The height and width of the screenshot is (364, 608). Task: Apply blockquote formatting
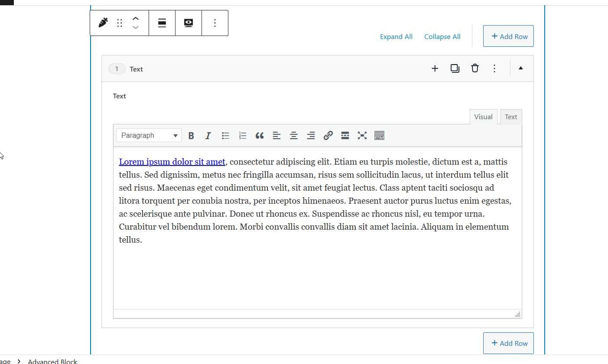coord(260,136)
